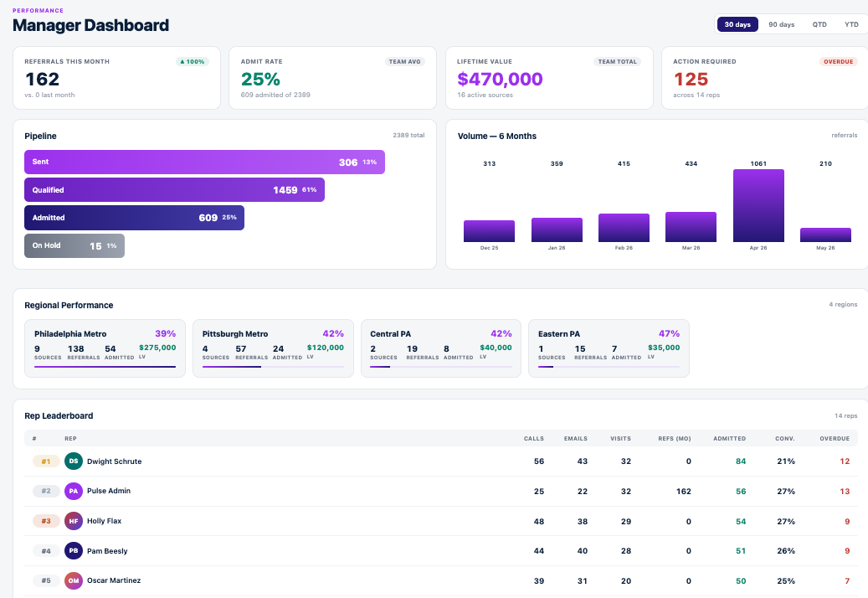Click the Pulse Admin name
The image size is (868, 598).
(109, 491)
